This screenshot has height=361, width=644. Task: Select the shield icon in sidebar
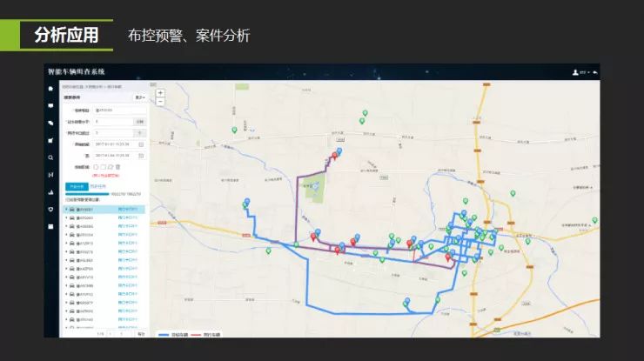(x=50, y=210)
